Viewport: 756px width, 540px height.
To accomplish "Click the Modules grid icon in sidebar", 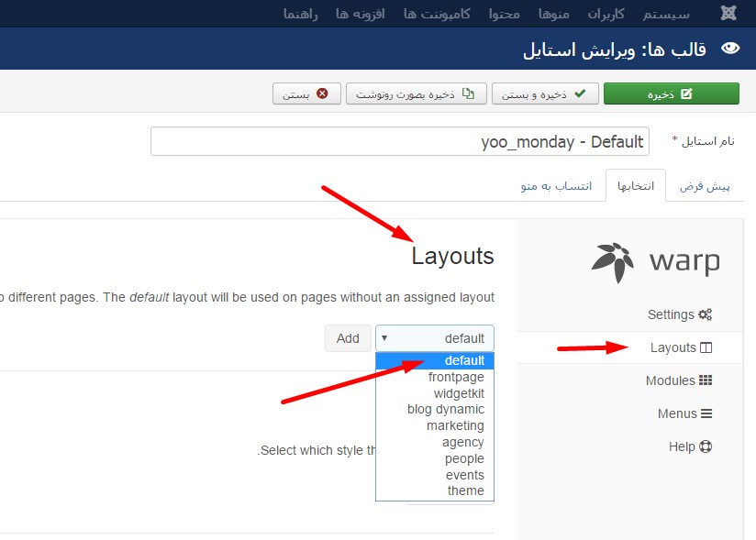I will coord(706,380).
